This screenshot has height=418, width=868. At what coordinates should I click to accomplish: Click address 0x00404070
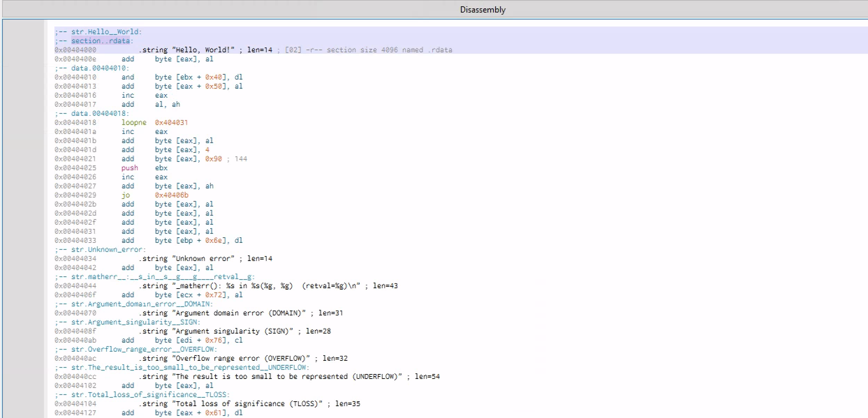coord(75,313)
